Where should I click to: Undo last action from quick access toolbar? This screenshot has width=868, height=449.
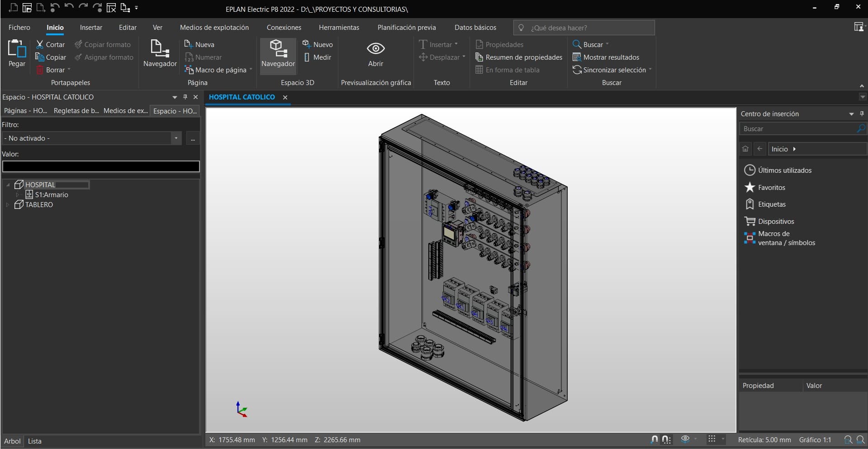click(68, 8)
